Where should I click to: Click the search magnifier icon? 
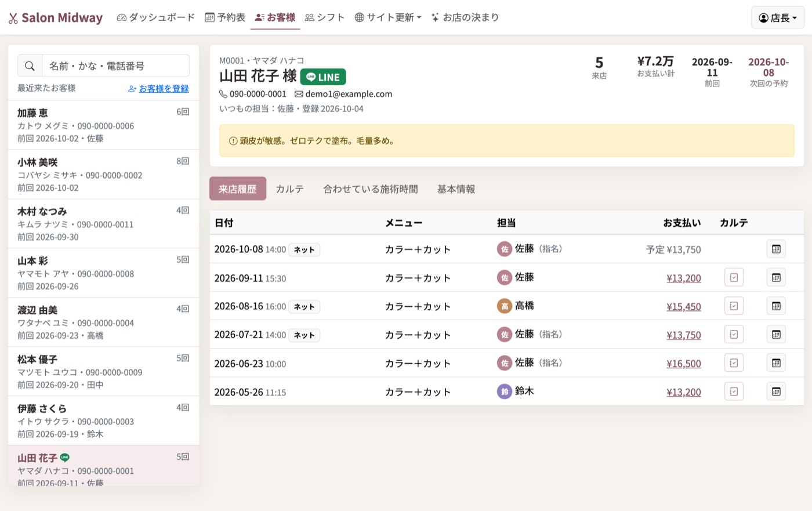(x=30, y=66)
